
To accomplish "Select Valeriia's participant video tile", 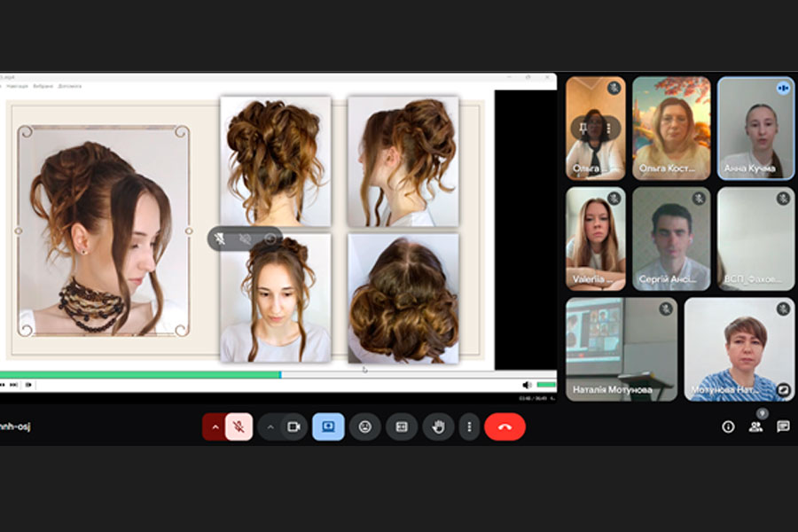I will click(596, 239).
